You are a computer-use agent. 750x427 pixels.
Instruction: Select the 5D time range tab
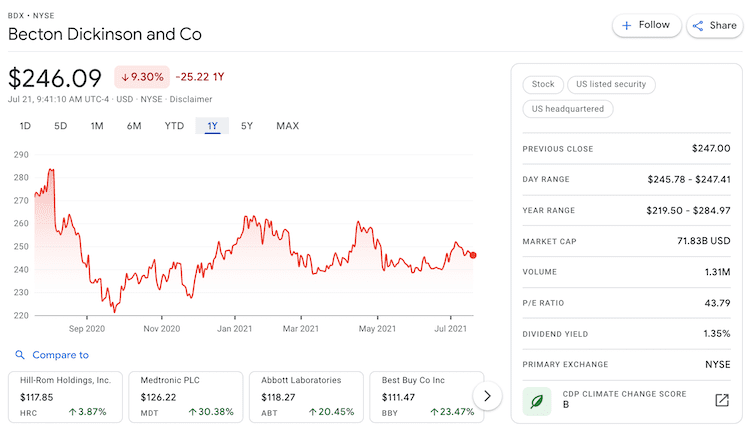[x=60, y=126]
